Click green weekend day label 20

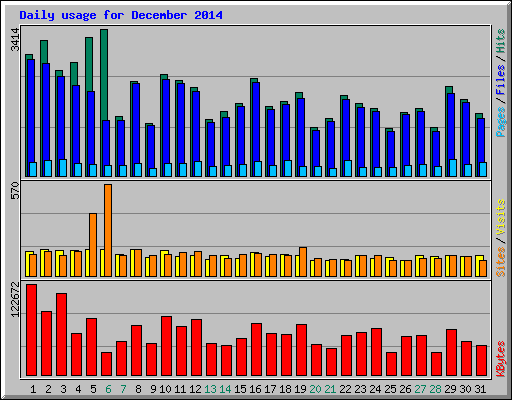click(315, 389)
